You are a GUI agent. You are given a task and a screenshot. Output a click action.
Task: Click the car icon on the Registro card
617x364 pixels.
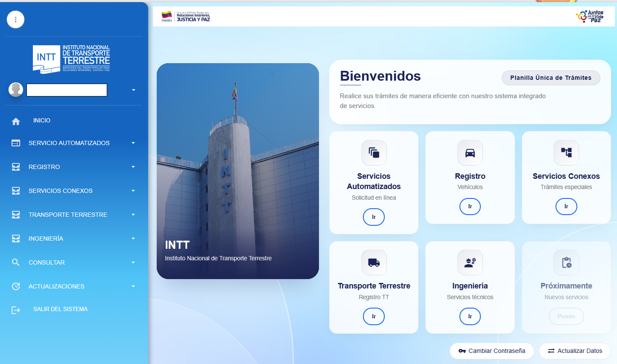click(470, 153)
